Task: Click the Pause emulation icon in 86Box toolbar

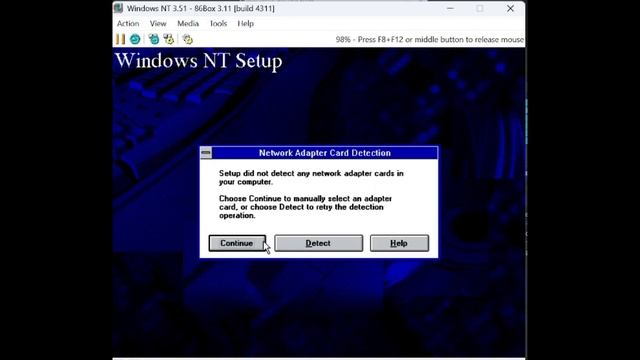Action: (120, 39)
